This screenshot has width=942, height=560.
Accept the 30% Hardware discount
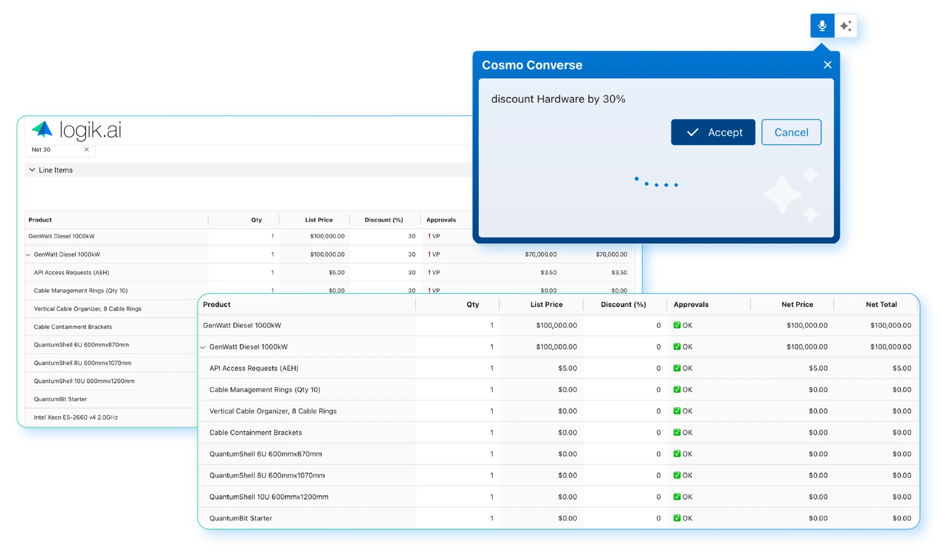tap(713, 132)
